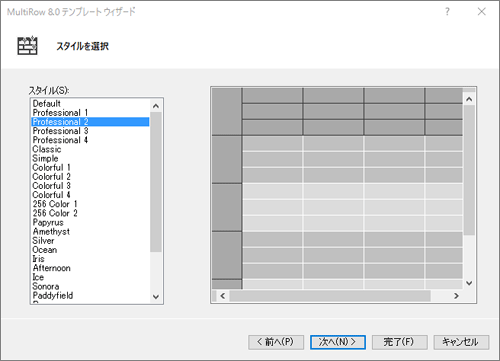Open help with the question mark button

tap(447, 12)
